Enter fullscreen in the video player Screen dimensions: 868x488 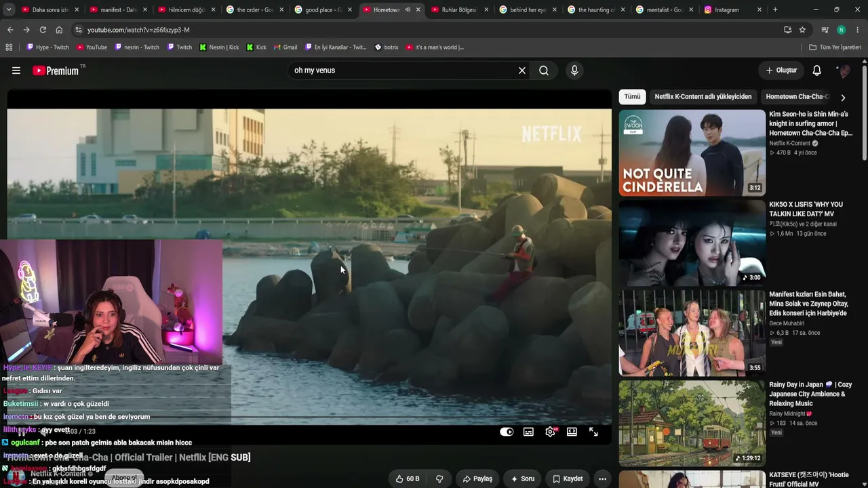pos(593,432)
